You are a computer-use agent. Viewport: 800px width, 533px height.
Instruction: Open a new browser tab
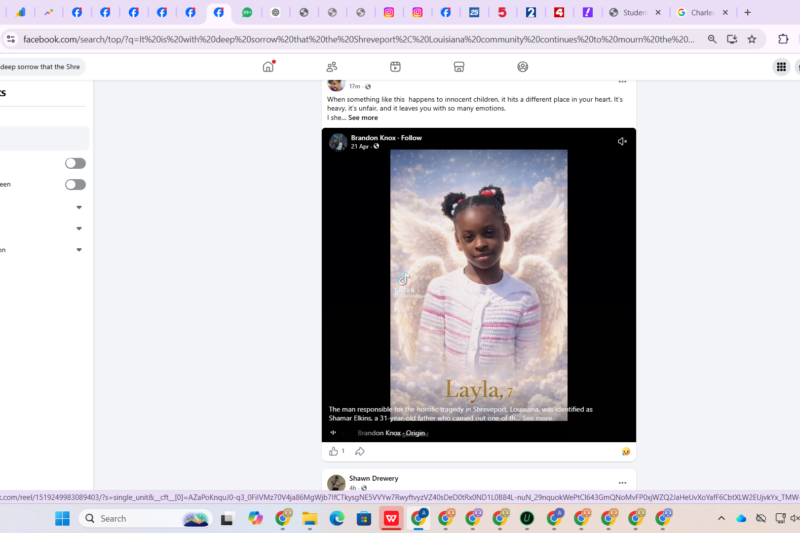[x=747, y=12]
